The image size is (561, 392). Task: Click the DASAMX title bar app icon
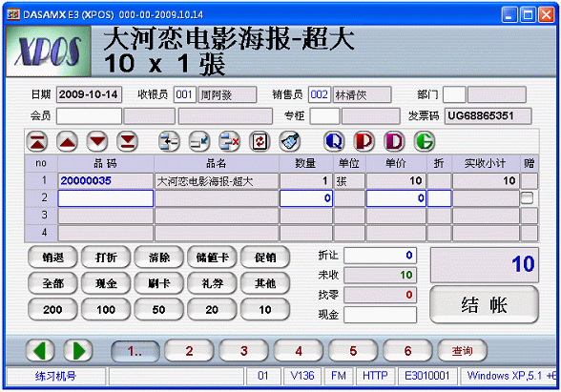(x=13, y=14)
